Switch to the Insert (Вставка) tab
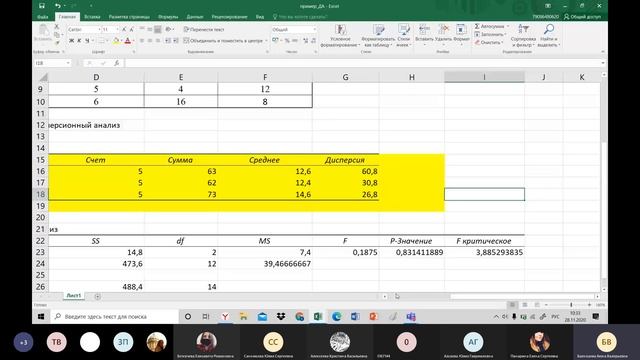 (92, 17)
